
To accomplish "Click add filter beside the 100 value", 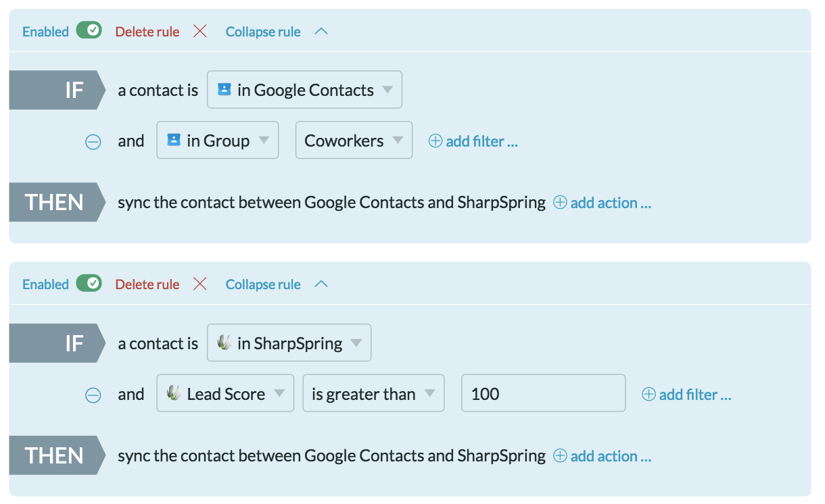I will 686,395.
